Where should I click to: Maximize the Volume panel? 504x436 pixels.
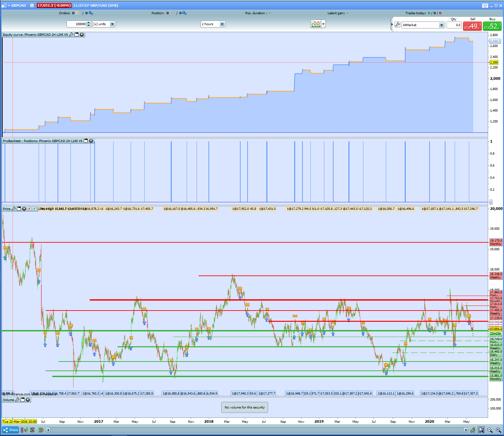(x=23, y=400)
